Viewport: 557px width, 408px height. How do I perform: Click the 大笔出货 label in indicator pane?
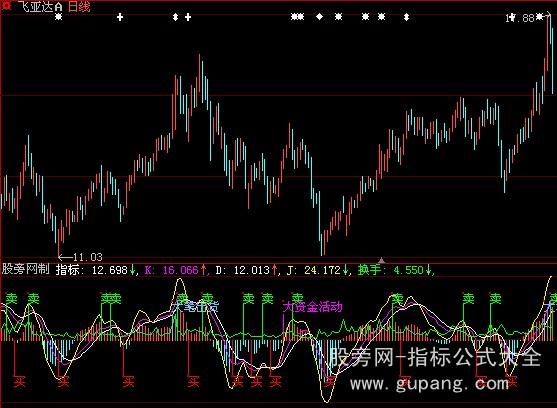[x=196, y=306]
